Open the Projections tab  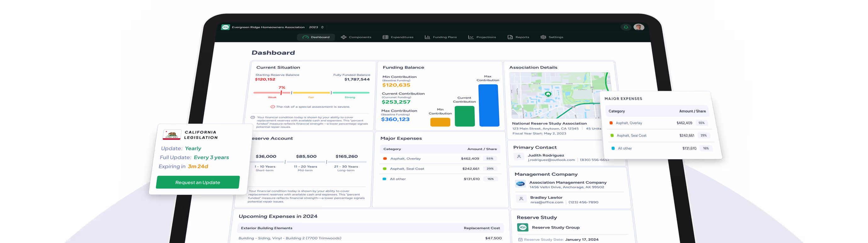pyautogui.click(x=482, y=37)
